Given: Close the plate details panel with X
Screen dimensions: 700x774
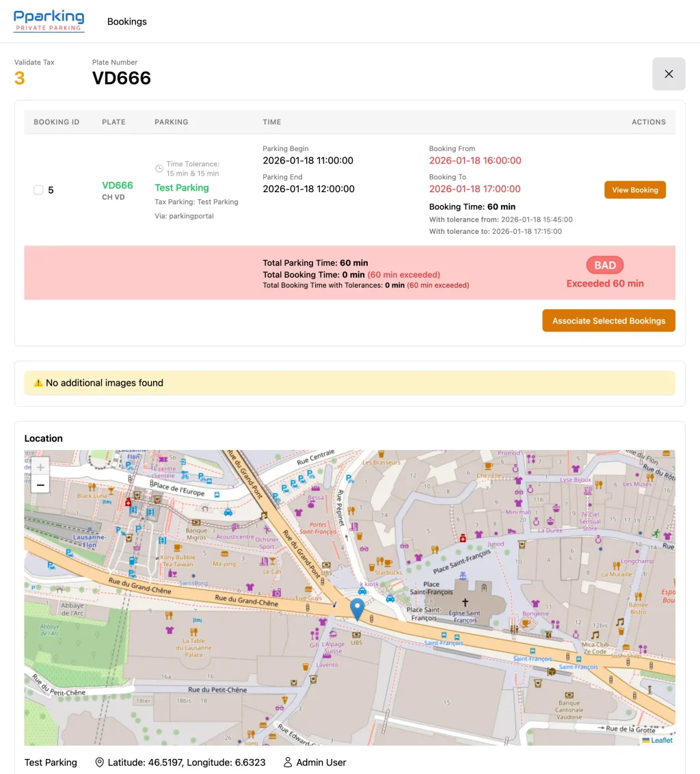Looking at the screenshot, I should (669, 74).
